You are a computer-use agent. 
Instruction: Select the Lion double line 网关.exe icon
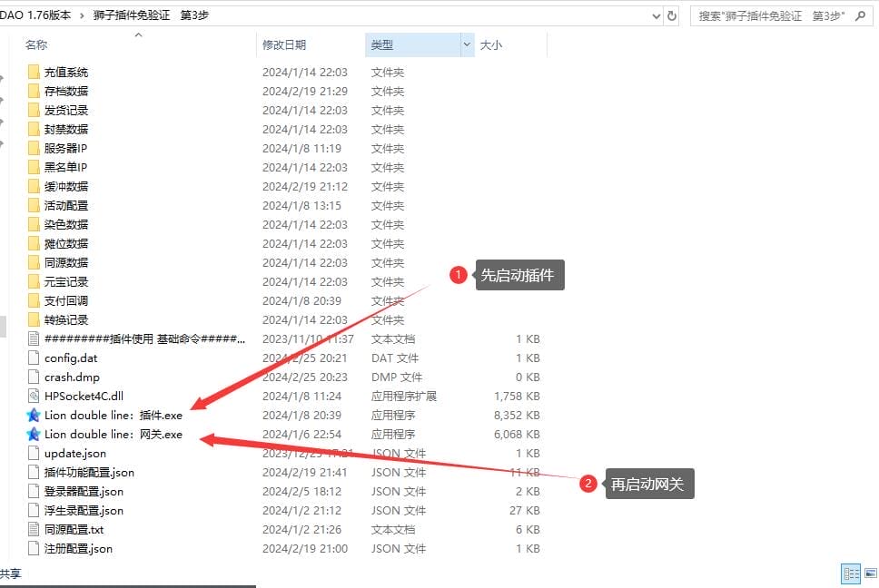[34, 434]
